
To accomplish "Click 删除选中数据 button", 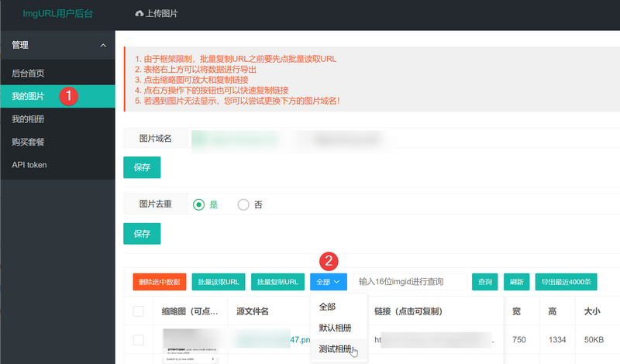I will 160,282.
